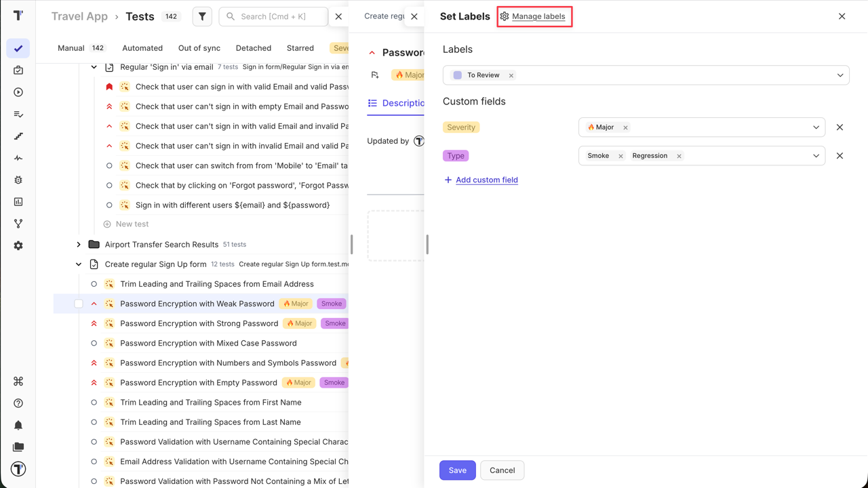
Task: Open the Labels dropdown
Action: pyautogui.click(x=646, y=75)
